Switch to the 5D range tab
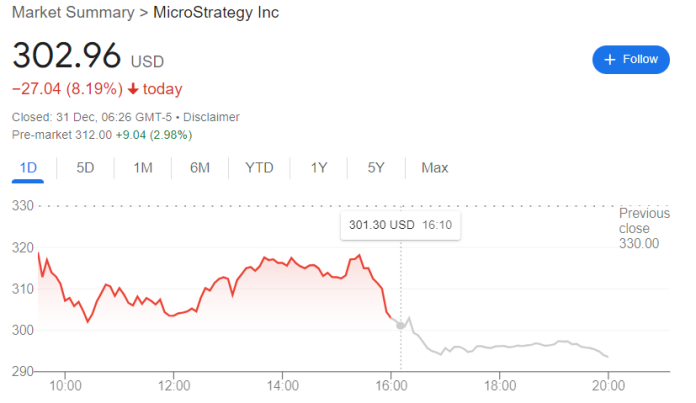 [x=85, y=168]
